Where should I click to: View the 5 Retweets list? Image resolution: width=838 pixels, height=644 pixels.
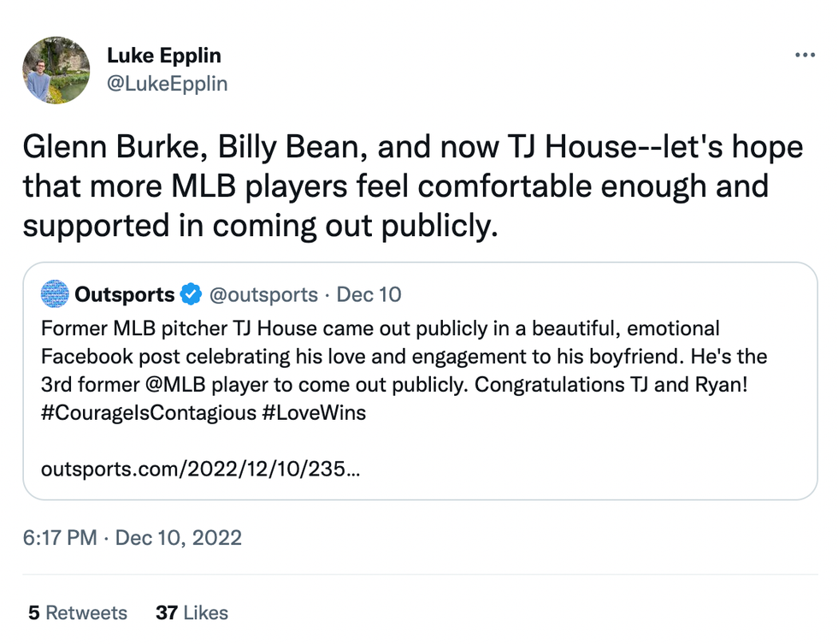tap(77, 613)
